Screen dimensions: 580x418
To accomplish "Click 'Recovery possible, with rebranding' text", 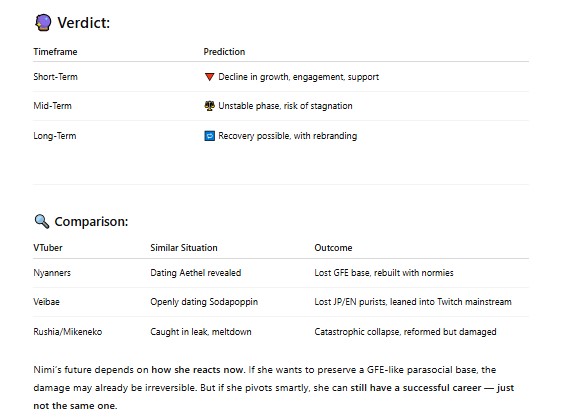I will pyautogui.click(x=288, y=136).
